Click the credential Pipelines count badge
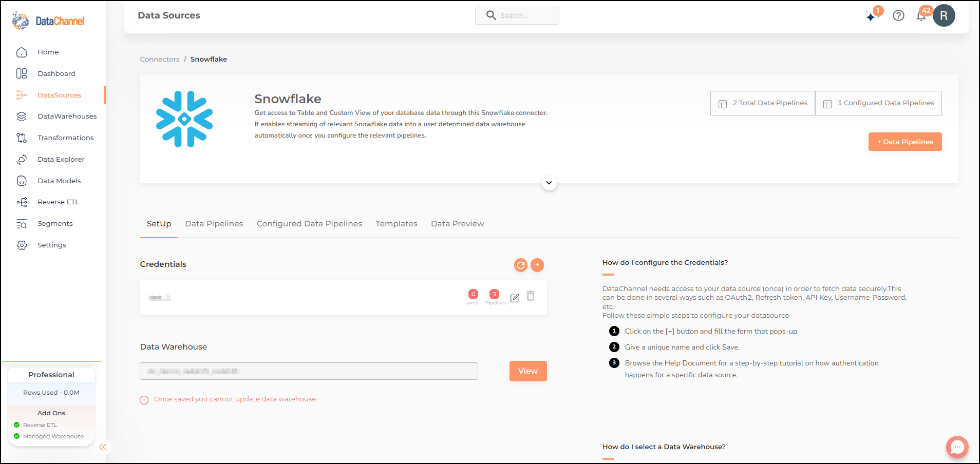 [x=494, y=294]
